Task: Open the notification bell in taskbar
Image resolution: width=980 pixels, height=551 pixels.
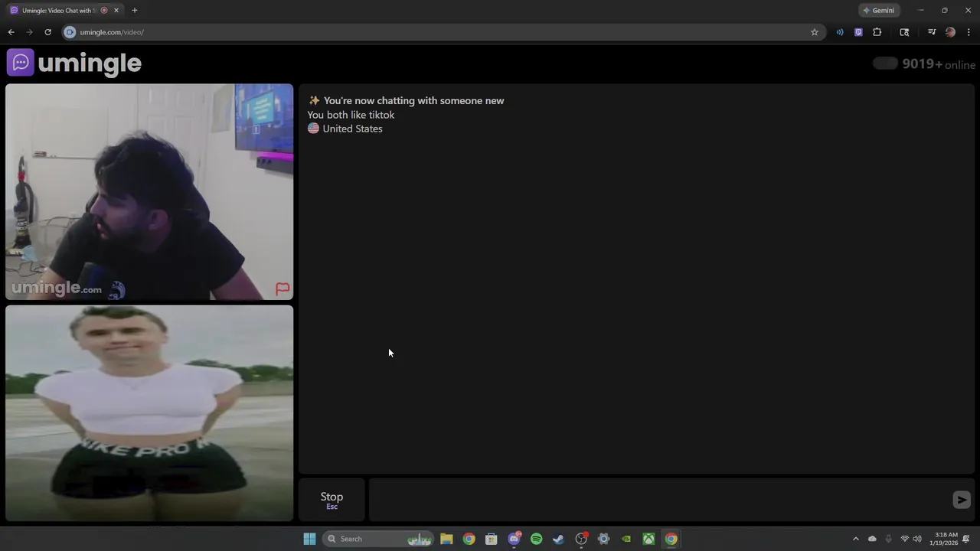Action: tap(966, 539)
